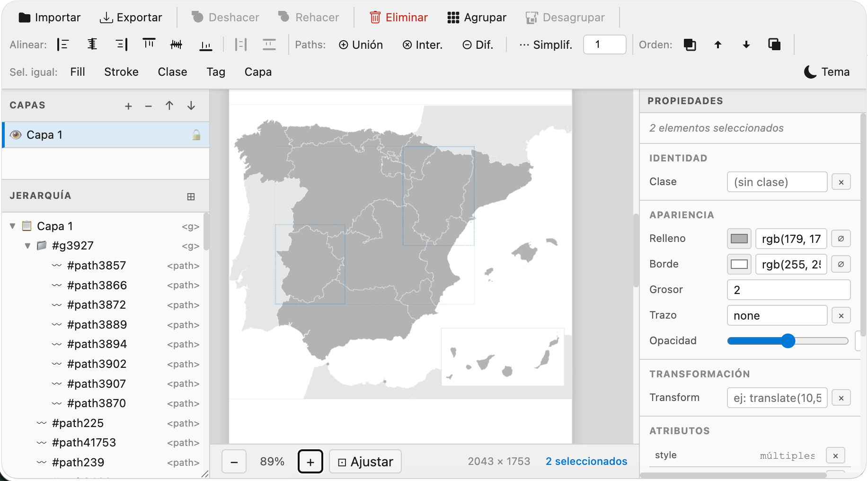868x481 pixels.
Task: Align selection to vertical middle
Action: coord(177,45)
